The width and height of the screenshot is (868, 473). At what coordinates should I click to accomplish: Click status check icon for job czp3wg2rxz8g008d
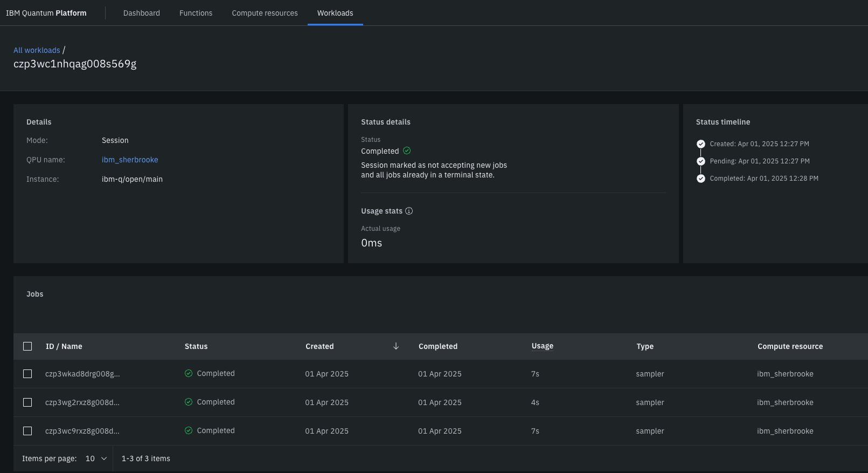click(189, 402)
